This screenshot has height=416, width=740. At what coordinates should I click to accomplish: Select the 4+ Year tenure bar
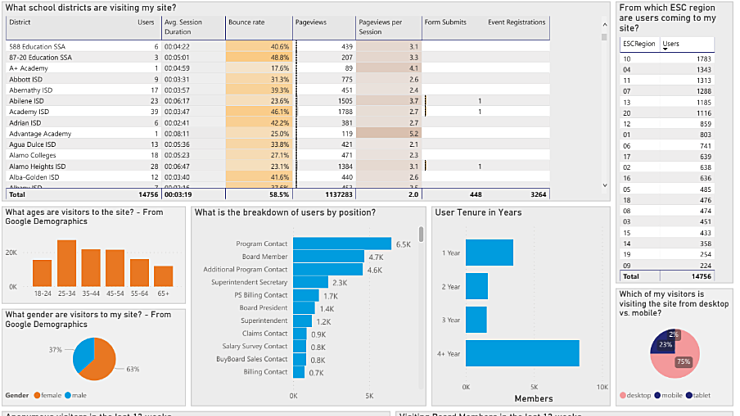522,353
